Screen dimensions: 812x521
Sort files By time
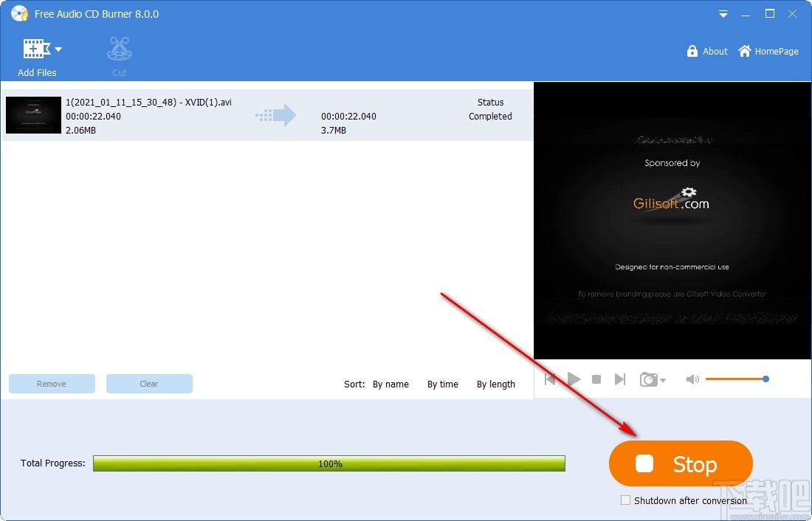[442, 384]
